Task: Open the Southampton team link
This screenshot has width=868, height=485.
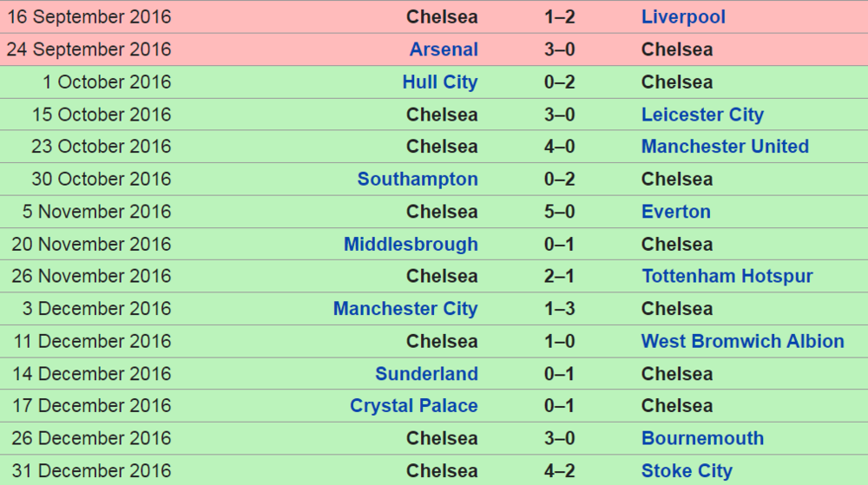Action: (418, 180)
